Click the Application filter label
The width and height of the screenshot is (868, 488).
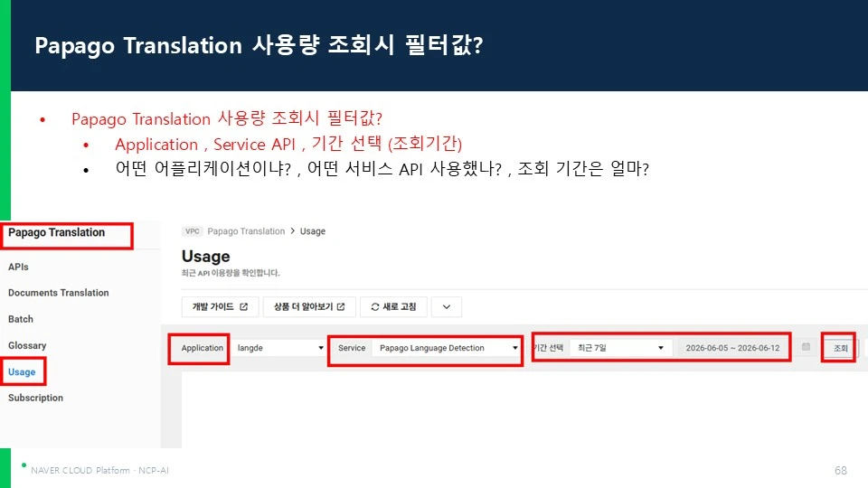(x=202, y=348)
